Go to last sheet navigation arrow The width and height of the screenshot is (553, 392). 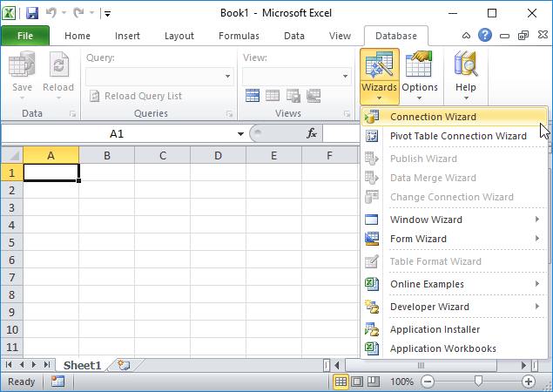point(47,365)
